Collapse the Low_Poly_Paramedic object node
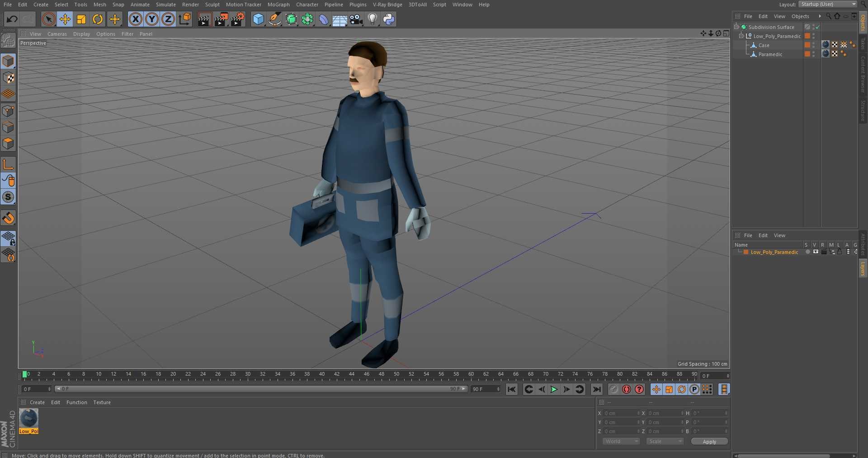Image resolution: width=868 pixels, height=458 pixels. click(741, 36)
